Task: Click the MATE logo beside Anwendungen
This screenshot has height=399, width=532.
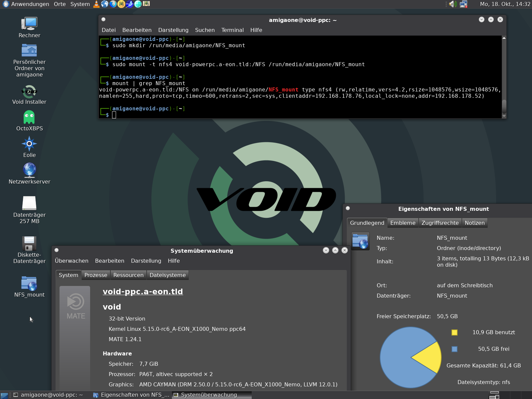Action: point(6,4)
